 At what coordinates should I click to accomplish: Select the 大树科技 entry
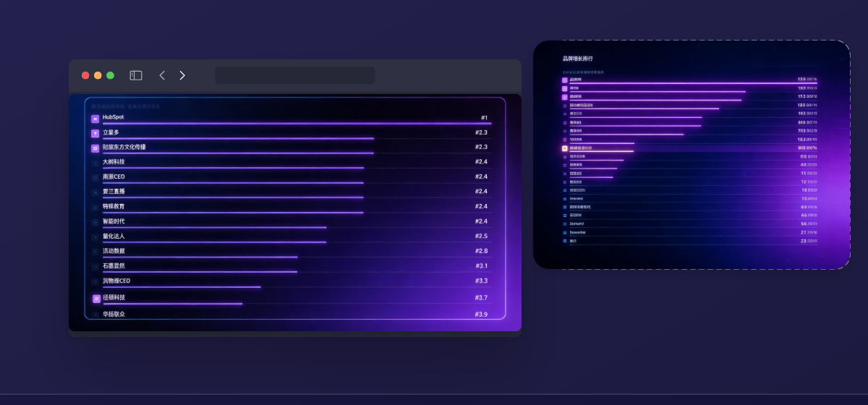114,162
